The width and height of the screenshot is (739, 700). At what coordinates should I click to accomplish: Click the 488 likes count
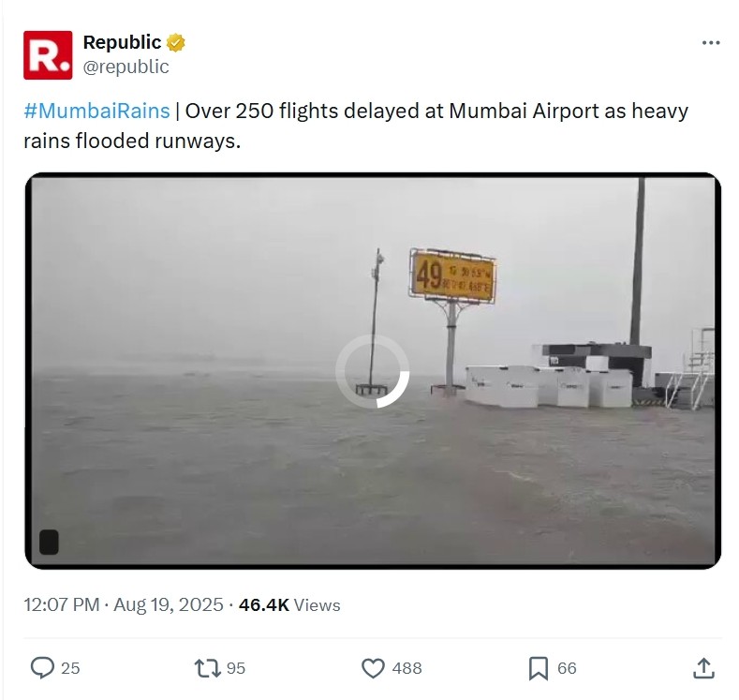coord(406,668)
